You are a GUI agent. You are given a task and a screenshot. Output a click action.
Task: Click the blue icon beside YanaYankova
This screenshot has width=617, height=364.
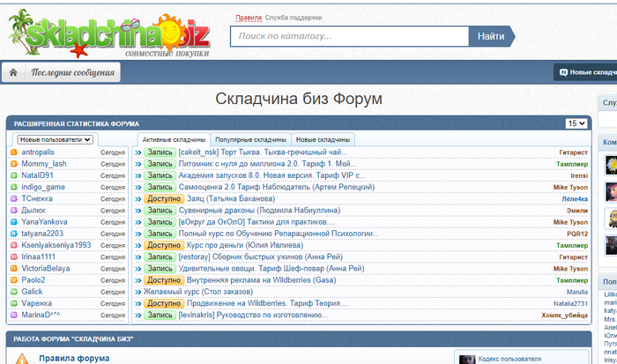pos(13,222)
